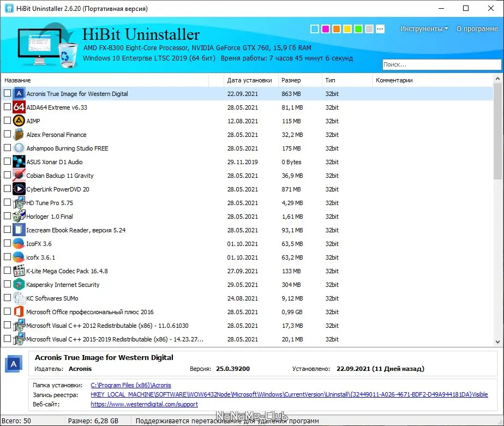The height and width of the screenshot is (426, 504).
Task: Tick the ASUS Xonar D1 Audio checkbox
Action: pos(7,161)
